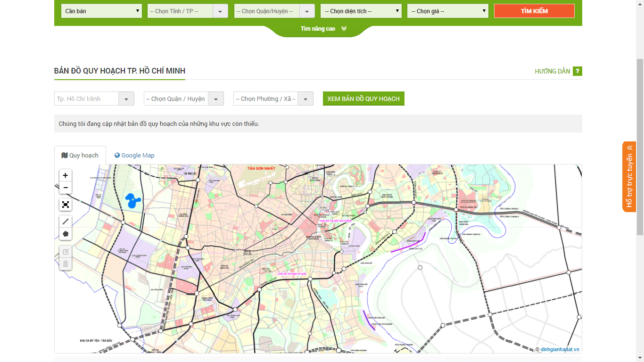644x362 pixels.
Task: Open the Căn bán property type dropdown
Action: pos(101,11)
